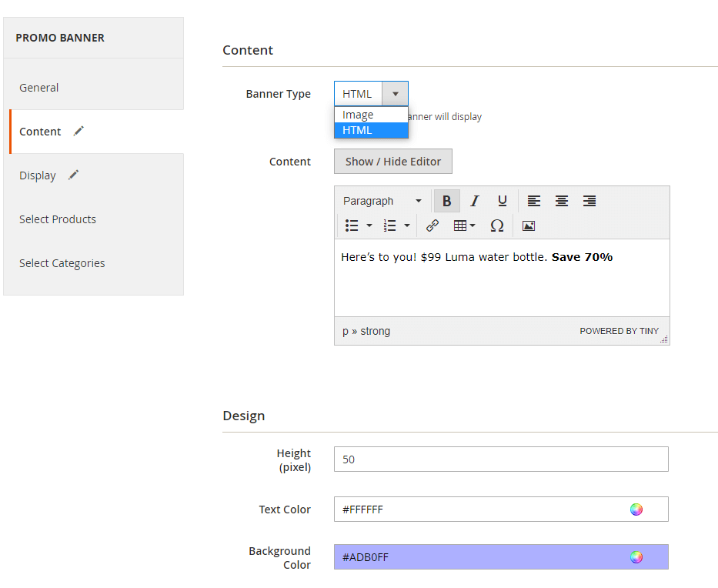Apply underline formatting in the editor
This screenshot has width=718, height=588.
pyautogui.click(x=503, y=201)
